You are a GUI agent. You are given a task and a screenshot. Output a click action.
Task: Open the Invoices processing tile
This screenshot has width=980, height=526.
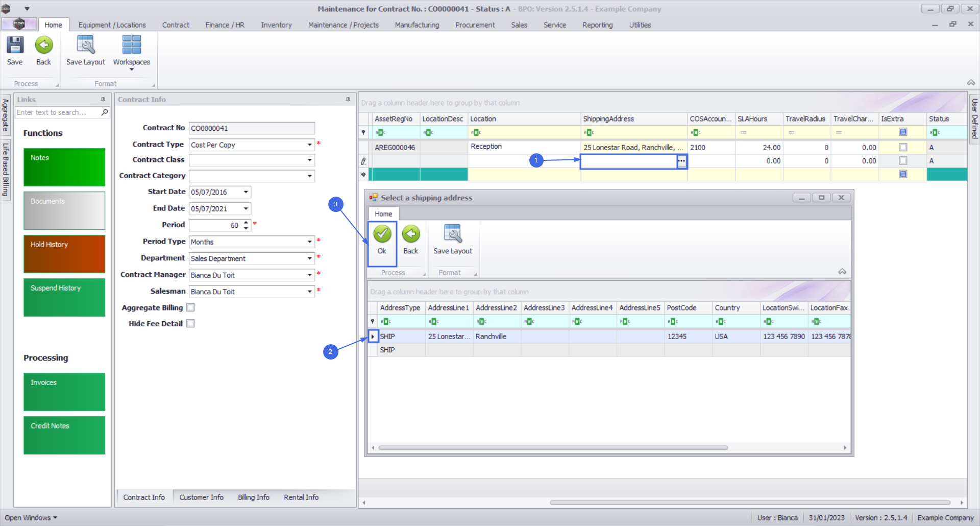pyautogui.click(x=64, y=392)
